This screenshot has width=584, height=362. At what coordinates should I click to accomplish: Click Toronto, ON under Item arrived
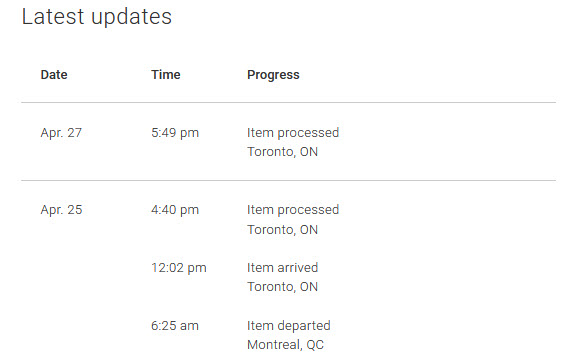coord(282,287)
